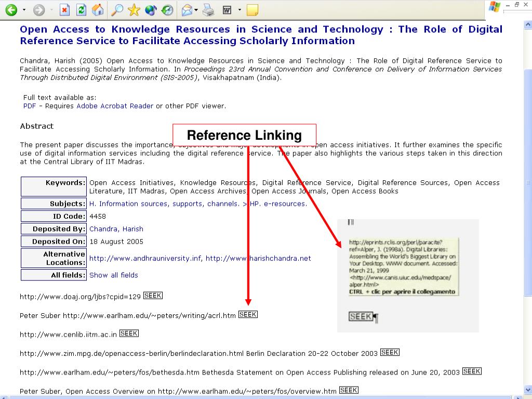The image size is (532, 399).
Task: Click the large SEEK button in inset image
Action: pos(361,316)
